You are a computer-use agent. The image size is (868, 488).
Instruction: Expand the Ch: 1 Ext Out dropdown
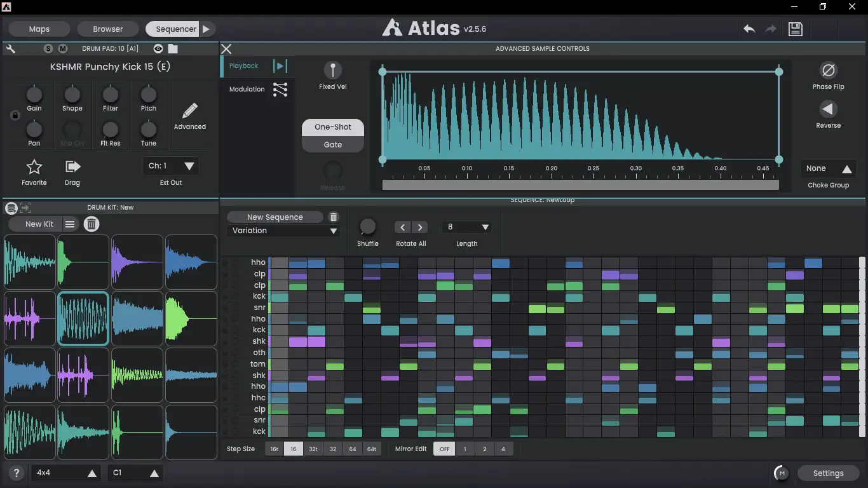pyautogui.click(x=171, y=166)
